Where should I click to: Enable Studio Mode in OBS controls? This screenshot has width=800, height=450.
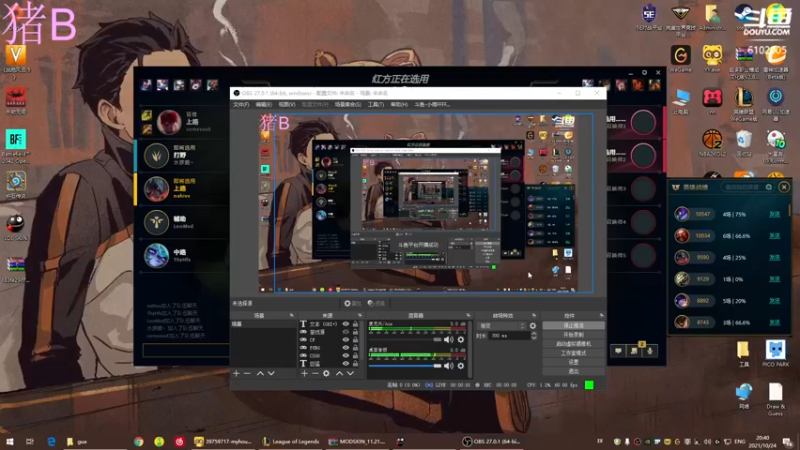click(x=573, y=353)
